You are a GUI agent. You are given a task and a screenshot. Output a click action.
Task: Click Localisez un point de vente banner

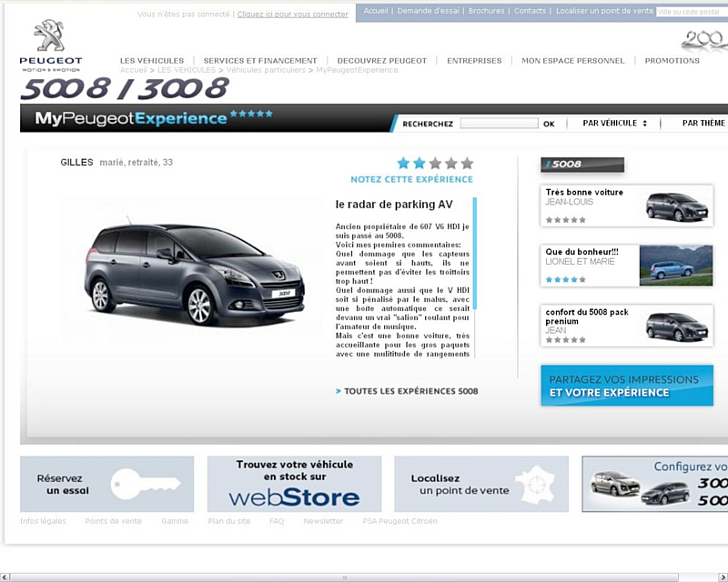pyautogui.click(x=481, y=484)
